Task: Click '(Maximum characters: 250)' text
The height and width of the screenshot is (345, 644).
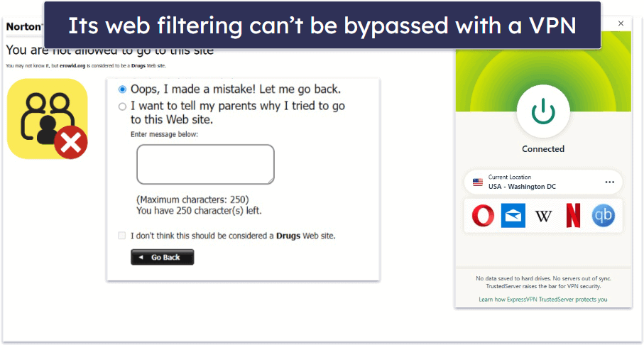Action: (192, 200)
